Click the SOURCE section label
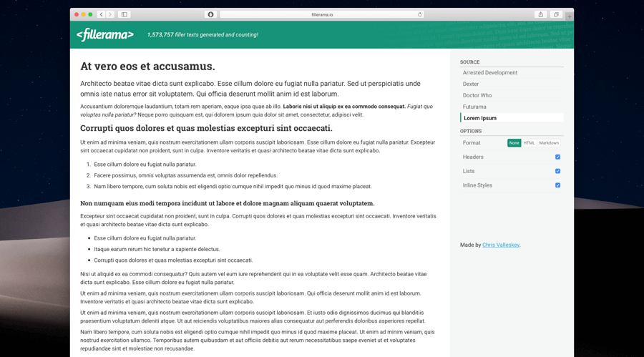 click(470, 62)
